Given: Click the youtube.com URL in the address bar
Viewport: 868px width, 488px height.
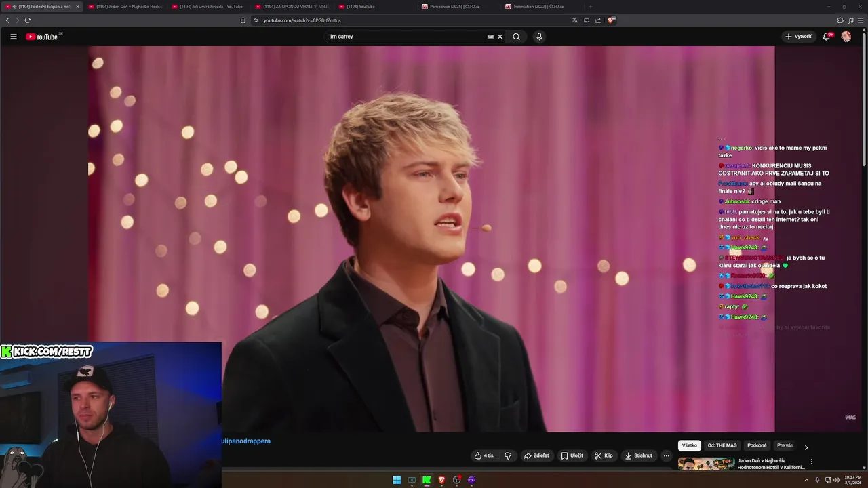Looking at the screenshot, I should point(302,20).
